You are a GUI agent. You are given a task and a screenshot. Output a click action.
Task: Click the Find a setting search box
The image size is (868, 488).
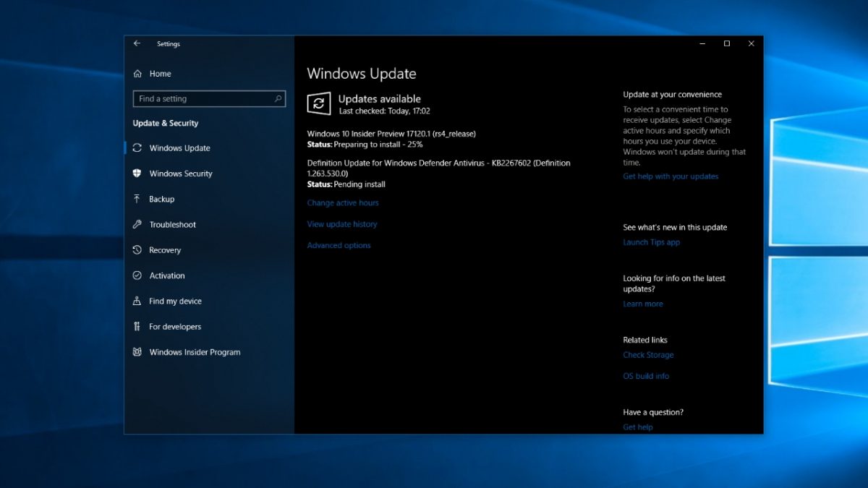coord(209,98)
